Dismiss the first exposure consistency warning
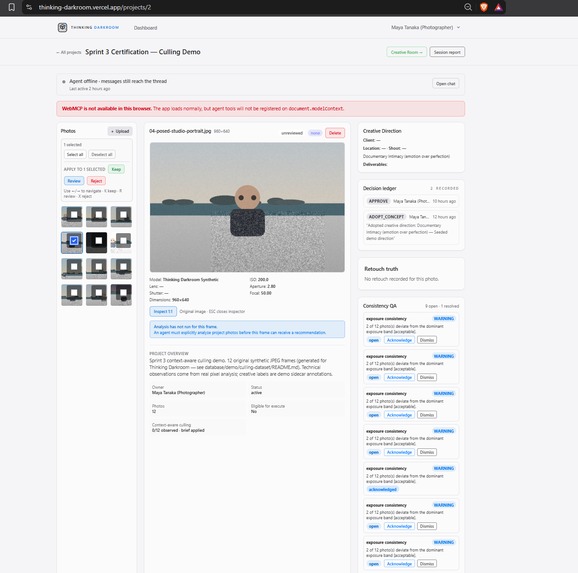The height and width of the screenshot is (573, 578). click(427, 340)
